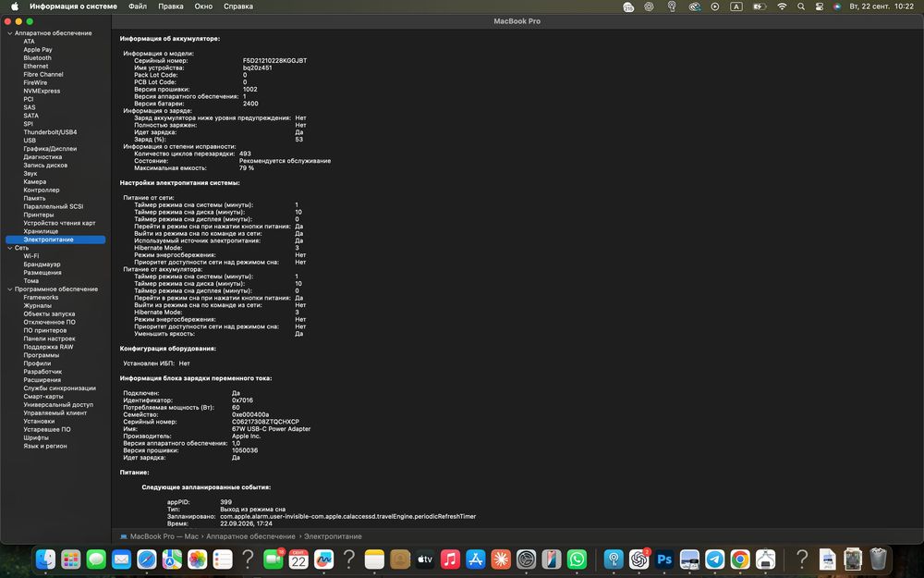
Task: Open Photos app in the Dock
Action: pos(198,560)
